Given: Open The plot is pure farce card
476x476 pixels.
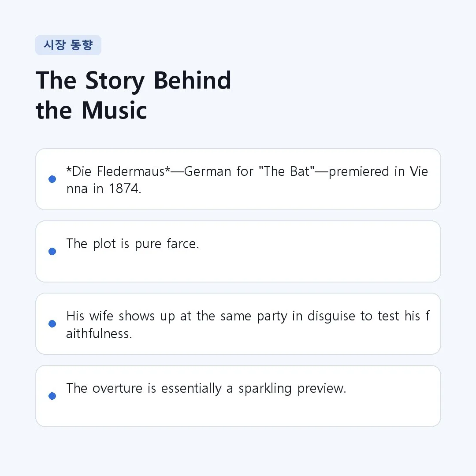Looking at the screenshot, I should 238,251.
